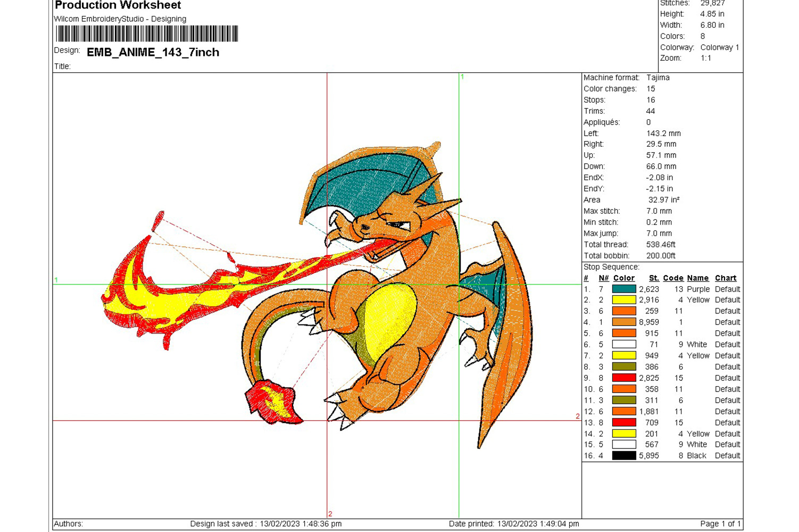
Task: Click the Production Worksheet heading
Action: point(118,5)
